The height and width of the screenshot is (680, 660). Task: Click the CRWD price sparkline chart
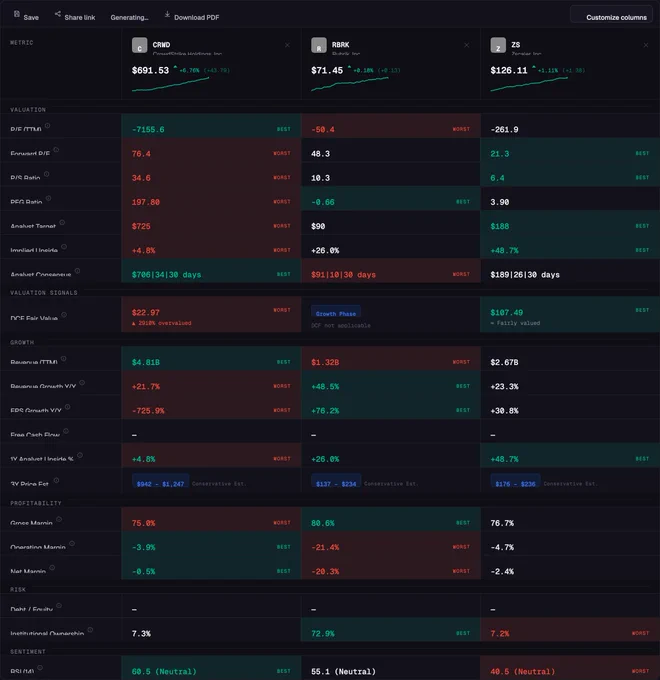click(x=170, y=84)
